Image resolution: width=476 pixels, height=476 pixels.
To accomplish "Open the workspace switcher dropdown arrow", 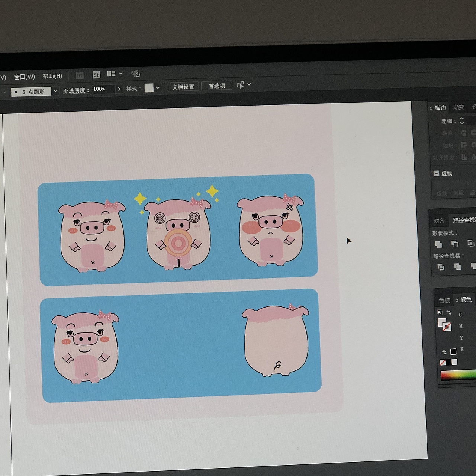I will 121,74.
